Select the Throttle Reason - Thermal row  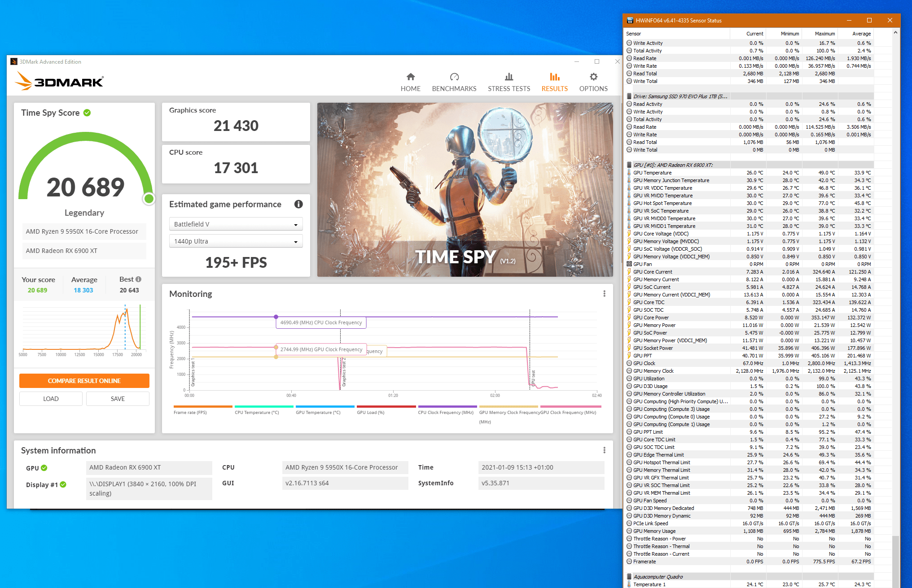750,546
